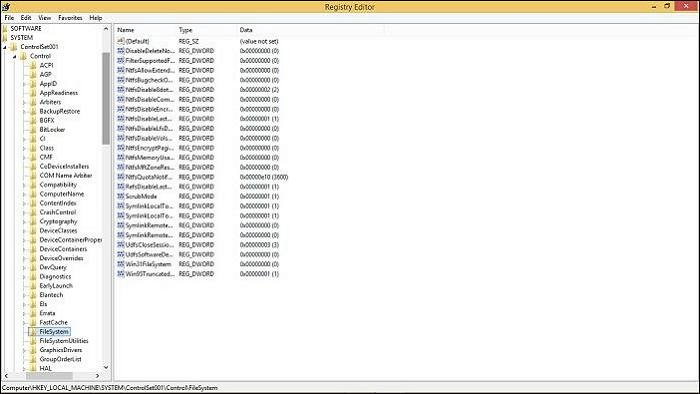Select the SYSTEM hive in the tree

(21, 37)
